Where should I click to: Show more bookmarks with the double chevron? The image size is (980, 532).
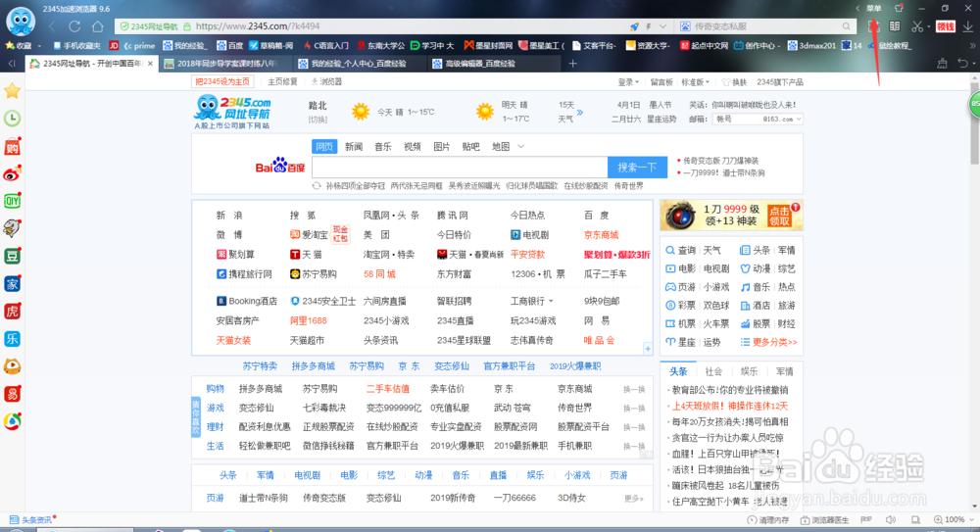(x=972, y=46)
